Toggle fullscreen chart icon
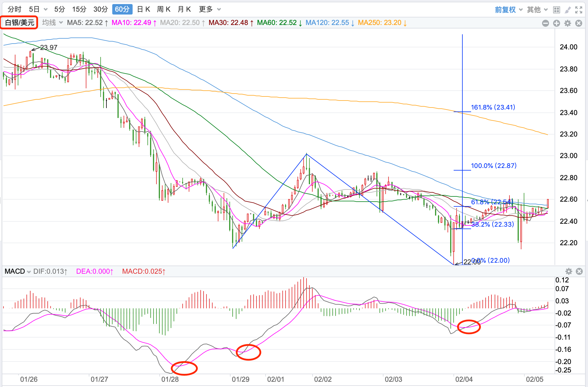 pyautogui.click(x=579, y=10)
